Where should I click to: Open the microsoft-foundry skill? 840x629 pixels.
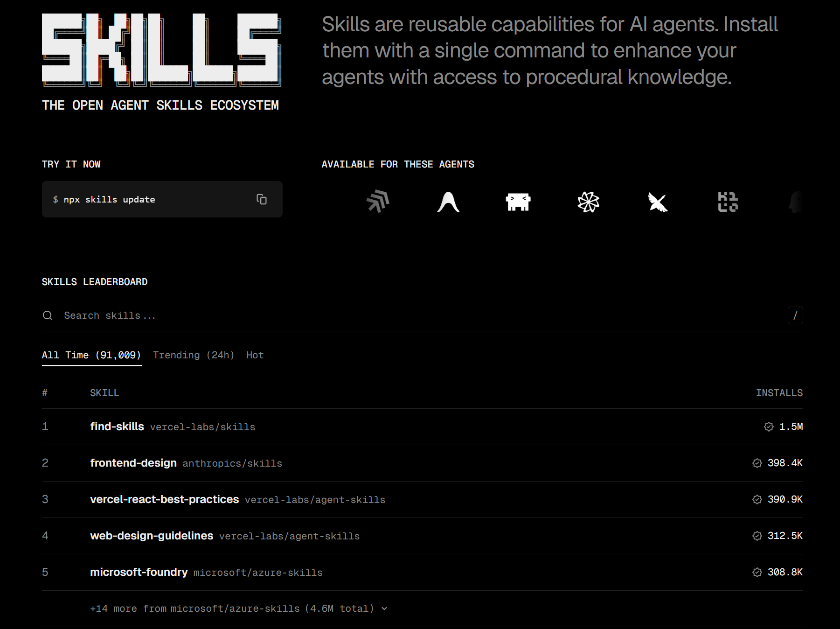point(139,572)
